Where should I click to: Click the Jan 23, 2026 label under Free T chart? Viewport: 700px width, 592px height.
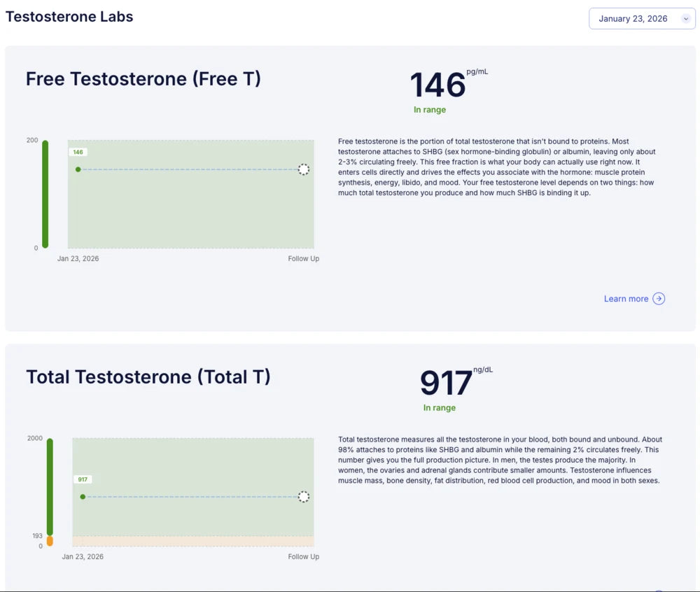[78, 259]
